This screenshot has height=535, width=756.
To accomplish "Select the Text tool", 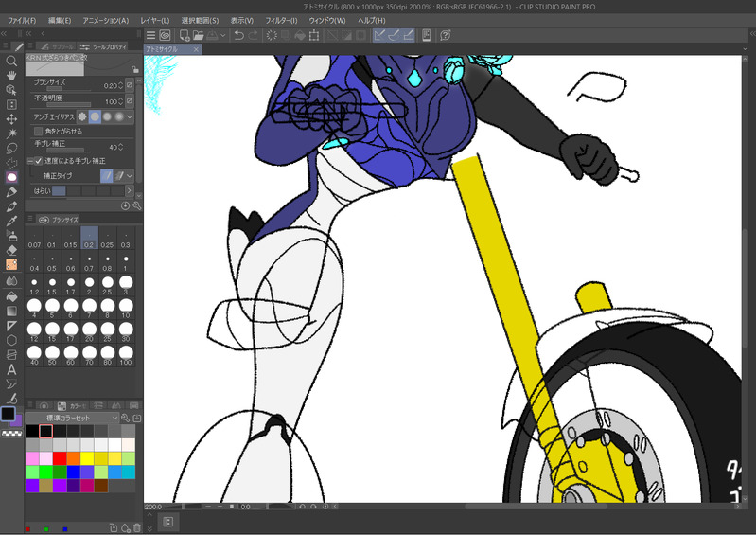I will click(x=11, y=369).
